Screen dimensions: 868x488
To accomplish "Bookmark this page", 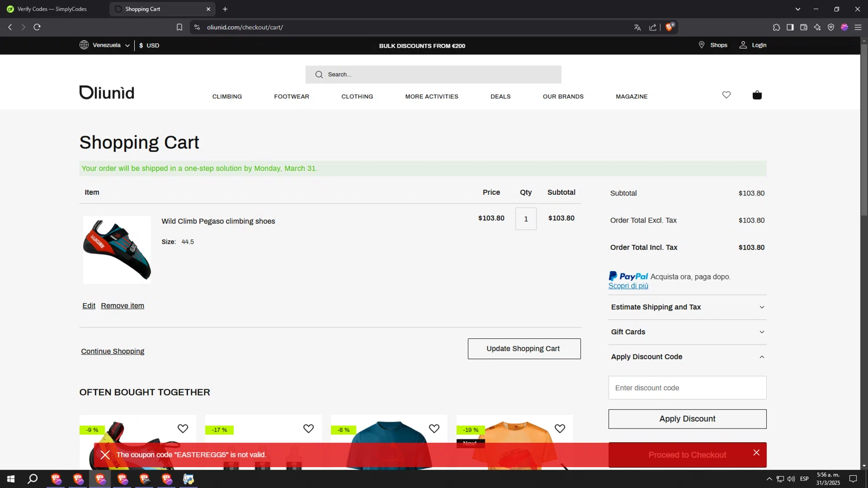I will click(x=179, y=27).
